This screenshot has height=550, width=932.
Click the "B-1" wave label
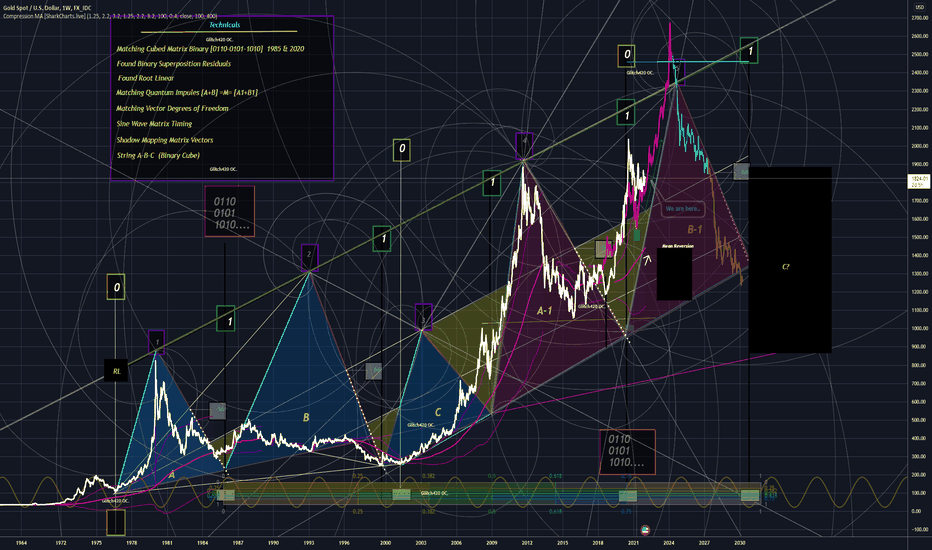[695, 230]
